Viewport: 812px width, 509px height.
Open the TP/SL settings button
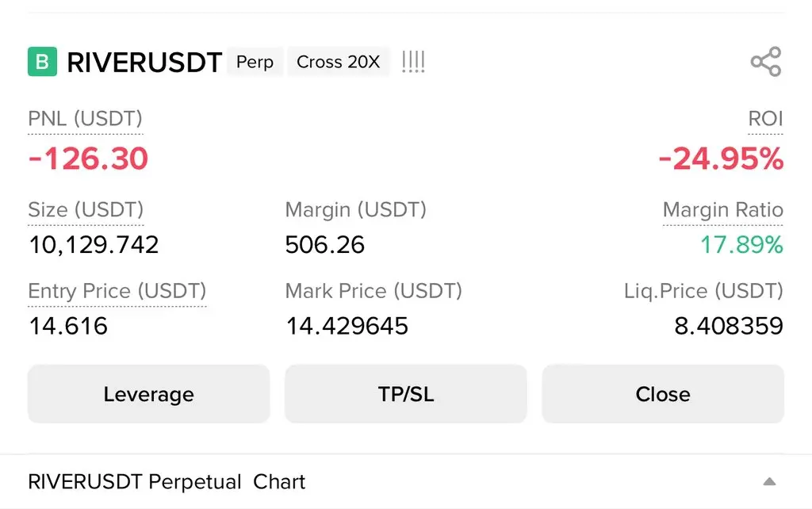(406, 394)
